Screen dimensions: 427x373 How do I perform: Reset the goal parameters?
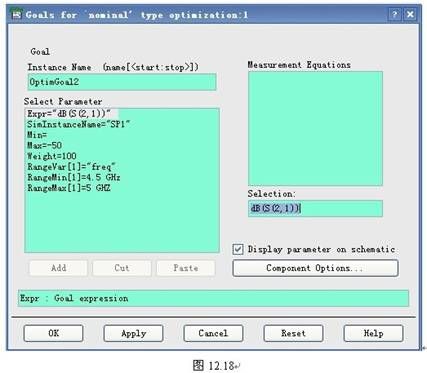click(x=293, y=333)
